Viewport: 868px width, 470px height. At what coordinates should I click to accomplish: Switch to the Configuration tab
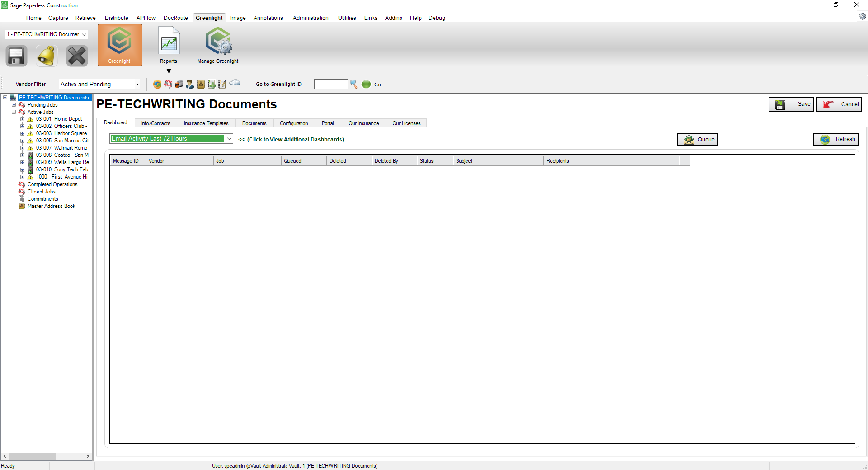[x=294, y=123]
